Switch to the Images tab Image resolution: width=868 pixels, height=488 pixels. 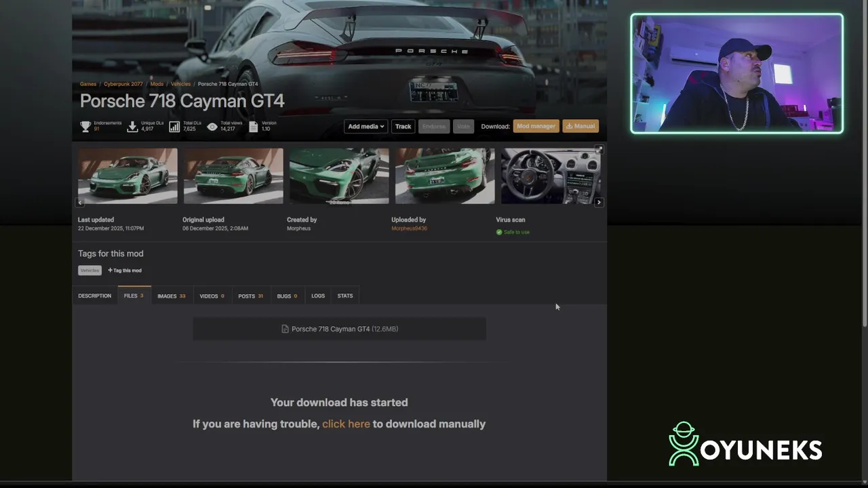point(172,296)
